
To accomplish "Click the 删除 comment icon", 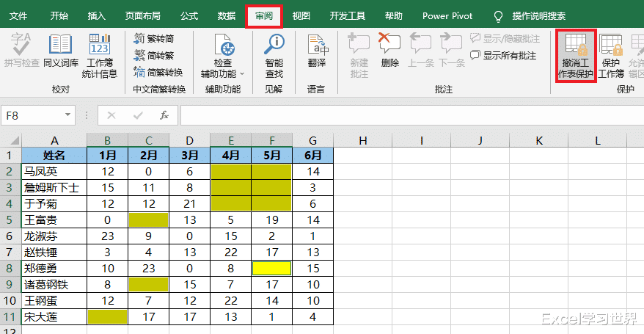I will click(x=389, y=43).
